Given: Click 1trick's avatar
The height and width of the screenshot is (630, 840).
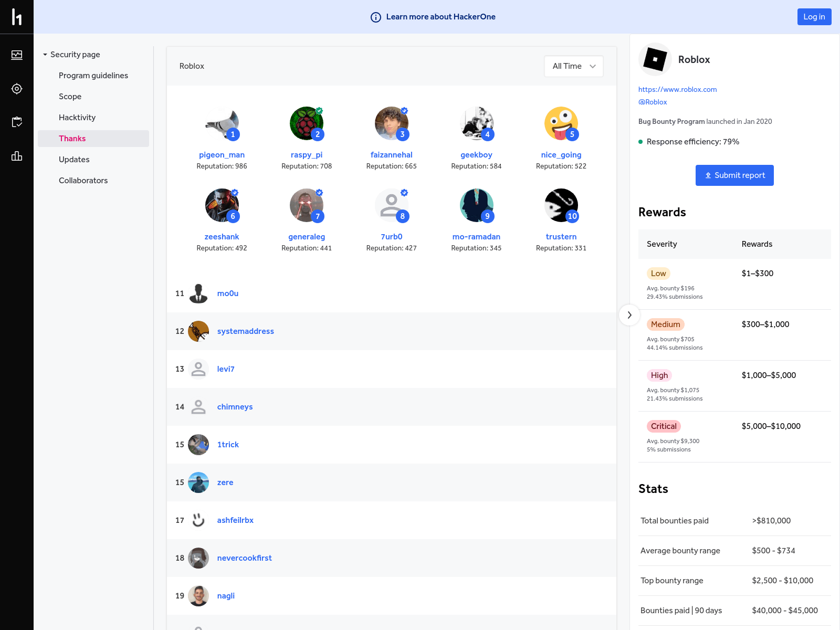Looking at the screenshot, I should point(198,445).
